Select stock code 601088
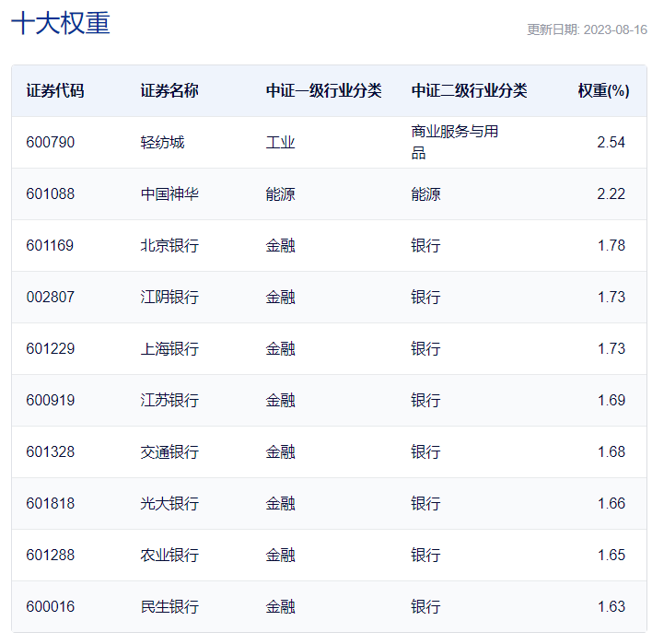This screenshot has height=644, width=652. click(x=51, y=193)
